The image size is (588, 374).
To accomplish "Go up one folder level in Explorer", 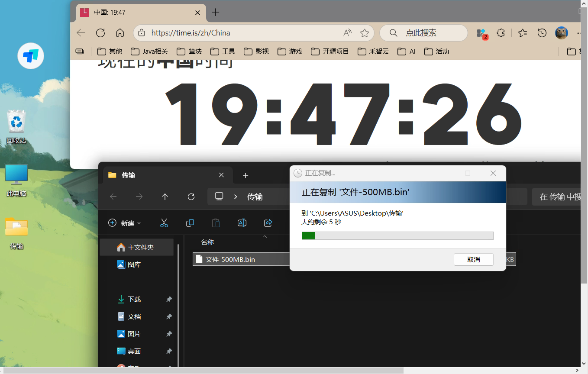I will click(165, 197).
